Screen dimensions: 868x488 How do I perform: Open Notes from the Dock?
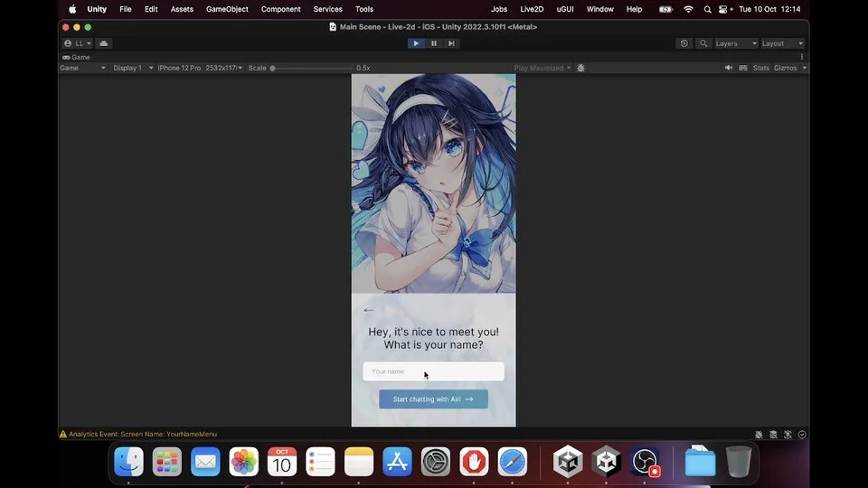pos(359,462)
